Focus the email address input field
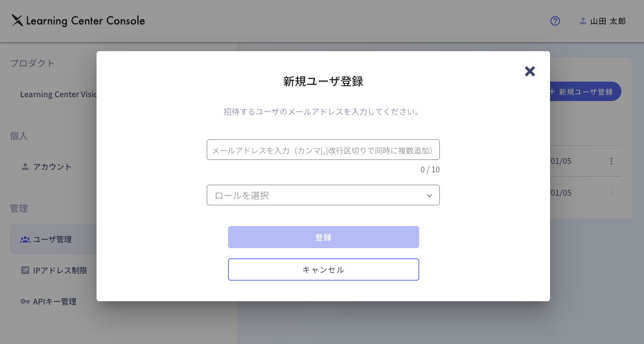The height and width of the screenshot is (344, 644). point(323,150)
